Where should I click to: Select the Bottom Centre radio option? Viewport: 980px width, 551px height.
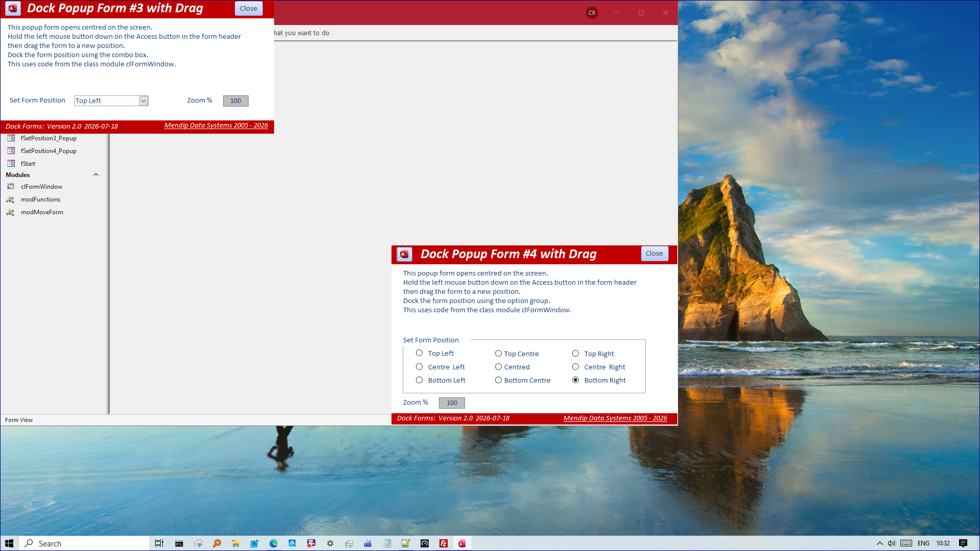[x=498, y=380]
